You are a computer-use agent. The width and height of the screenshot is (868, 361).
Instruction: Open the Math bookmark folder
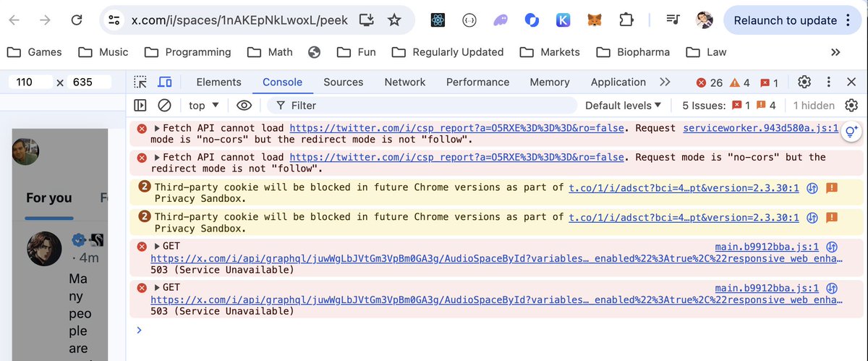[x=270, y=52]
